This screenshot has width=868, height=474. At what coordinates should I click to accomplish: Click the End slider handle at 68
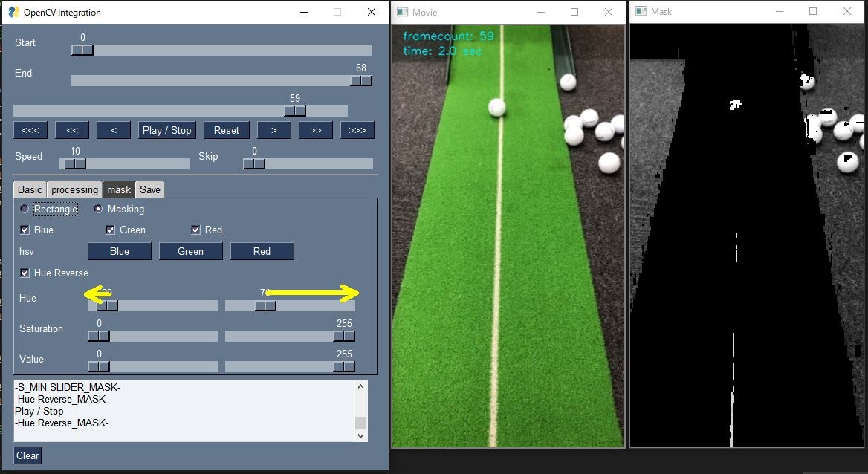361,80
